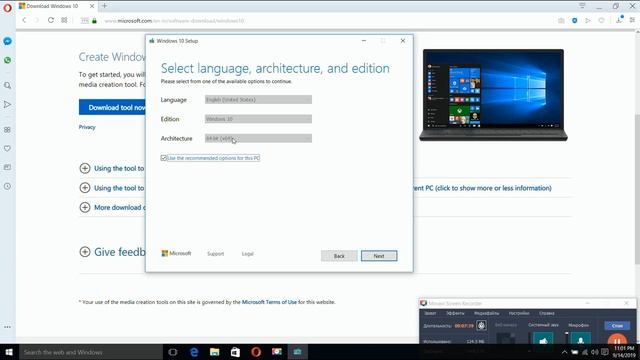Open the Opera downloads icon
The width and height of the screenshot is (640, 360).
click(x=619, y=20)
